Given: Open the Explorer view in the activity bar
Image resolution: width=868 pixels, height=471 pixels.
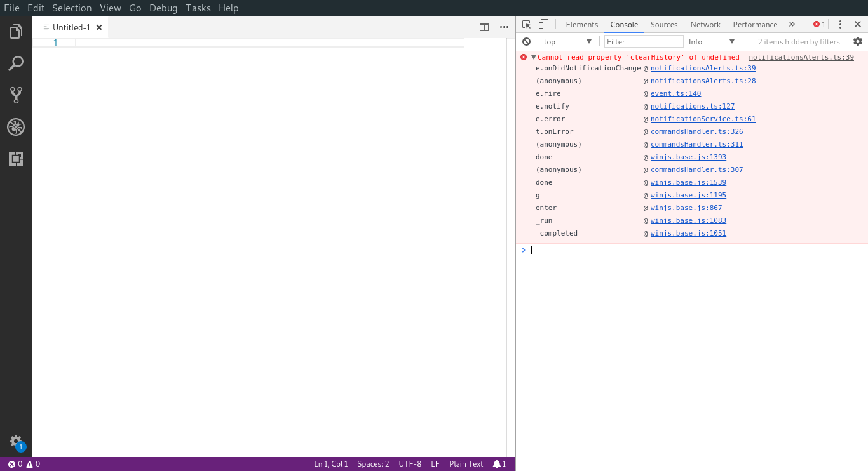Looking at the screenshot, I should pos(16,31).
